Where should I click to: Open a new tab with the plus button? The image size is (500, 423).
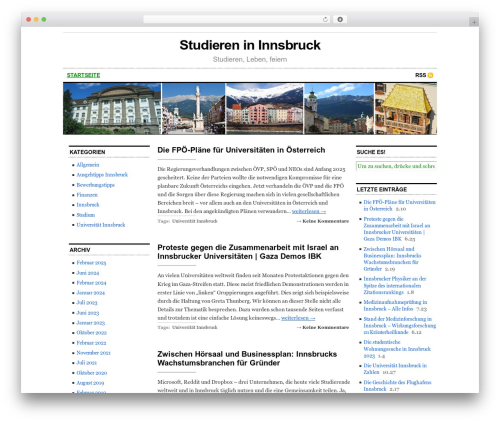(x=474, y=22)
